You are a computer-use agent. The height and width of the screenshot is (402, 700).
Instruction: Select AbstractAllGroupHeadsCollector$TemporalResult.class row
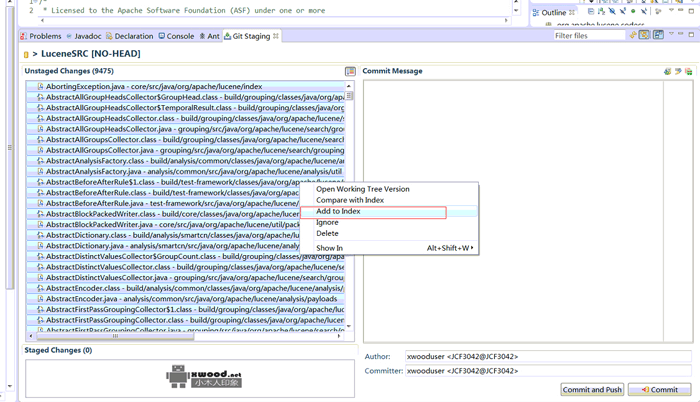point(185,108)
